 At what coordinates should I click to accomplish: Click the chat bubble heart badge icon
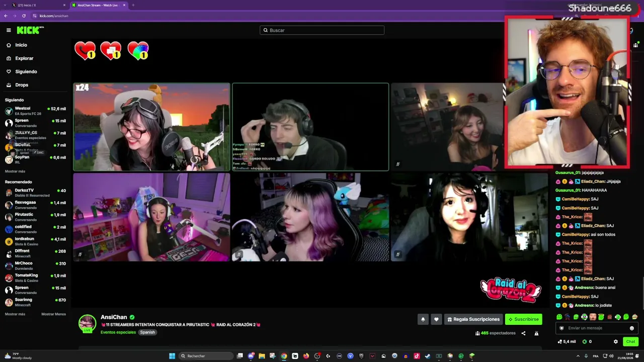[x=111, y=51]
